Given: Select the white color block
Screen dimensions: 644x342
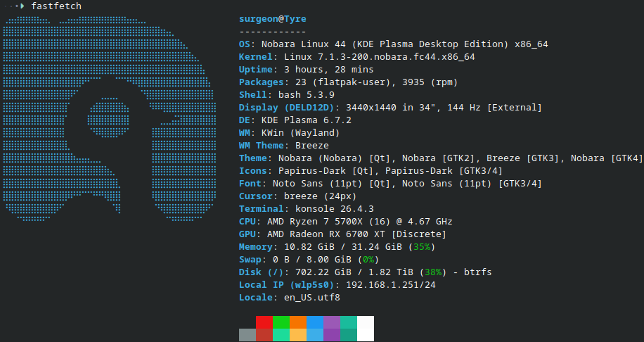Looking at the screenshot, I should click(366, 329).
